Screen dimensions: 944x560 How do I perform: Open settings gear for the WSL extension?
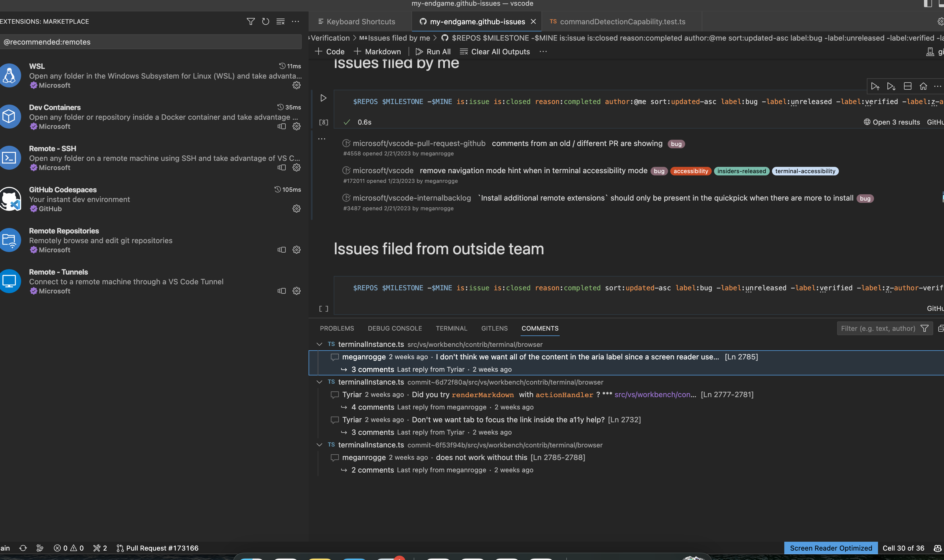pos(297,85)
